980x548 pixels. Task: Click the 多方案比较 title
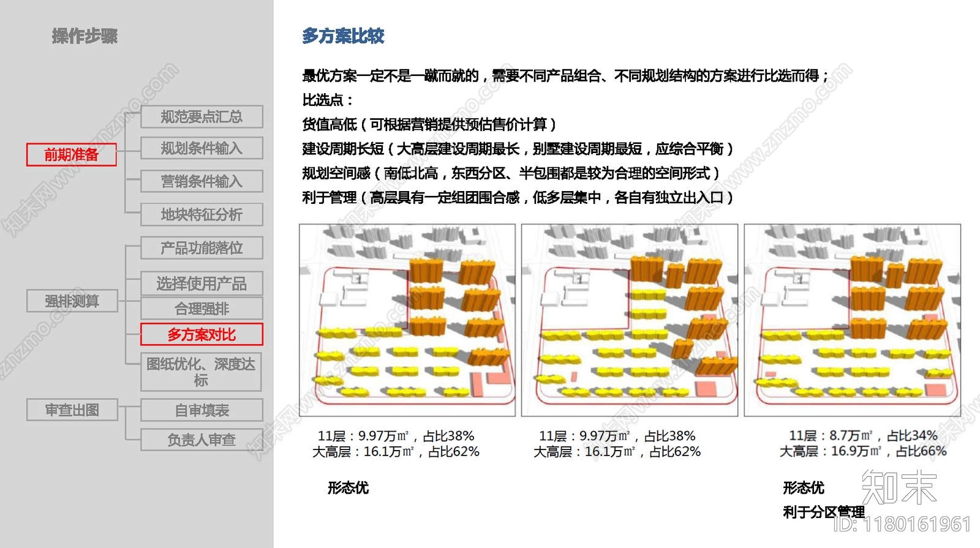point(343,36)
